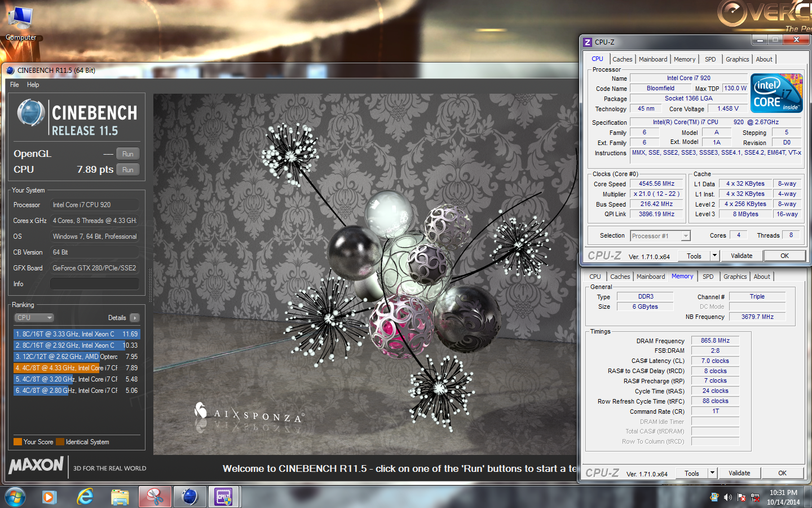Click Tools button in lower CPU-Z
The height and width of the screenshot is (508, 812).
[692, 473]
